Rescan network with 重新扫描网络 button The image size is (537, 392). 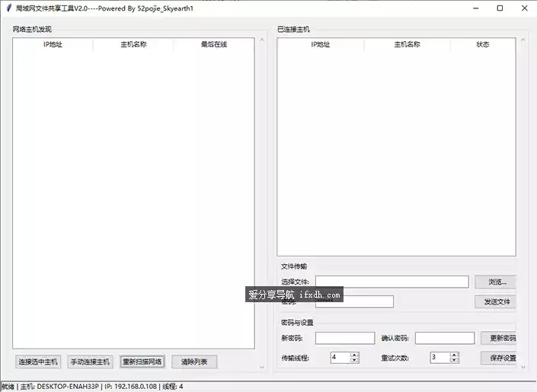[x=142, y=362]
